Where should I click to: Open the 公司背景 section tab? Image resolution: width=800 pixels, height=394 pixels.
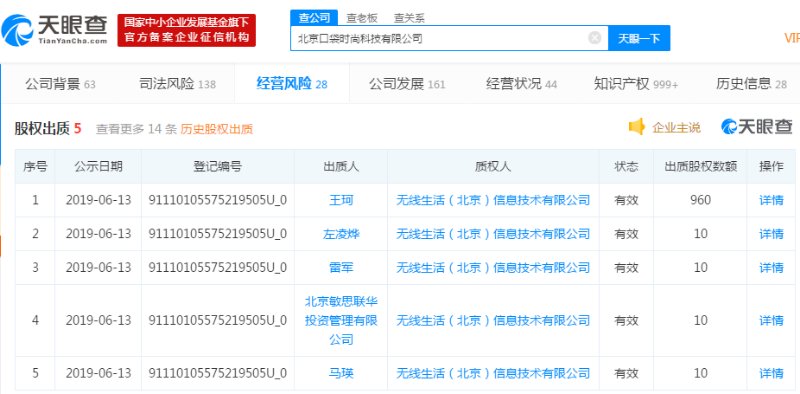point(60,84)
